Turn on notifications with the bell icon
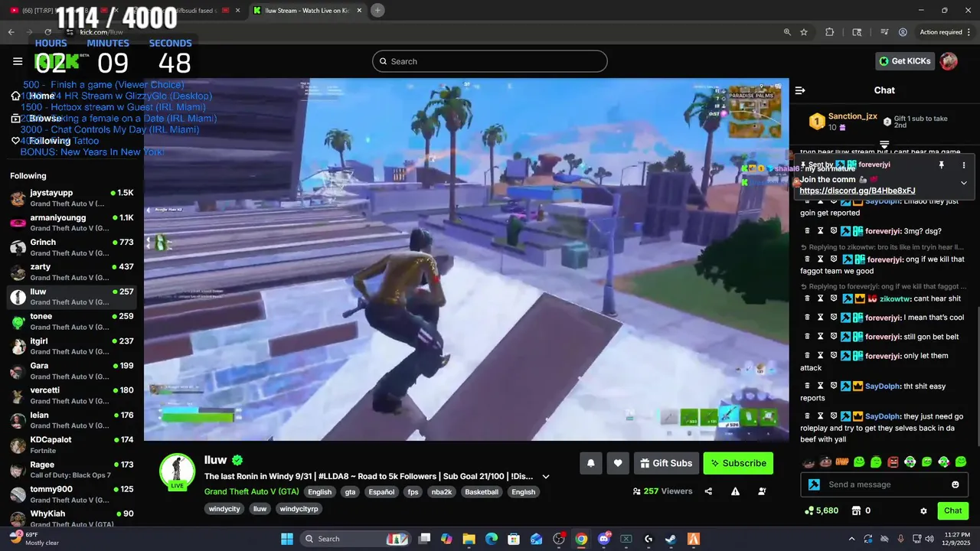Image resolution: width=980 pixels, height=551 pixels. tap(591, 463)
